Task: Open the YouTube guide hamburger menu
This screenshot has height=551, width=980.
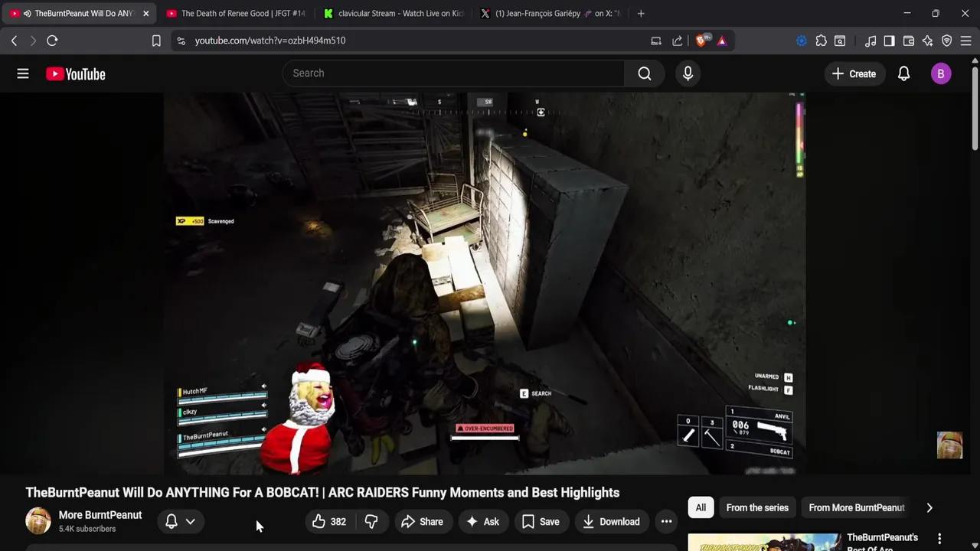Action: 23,73
